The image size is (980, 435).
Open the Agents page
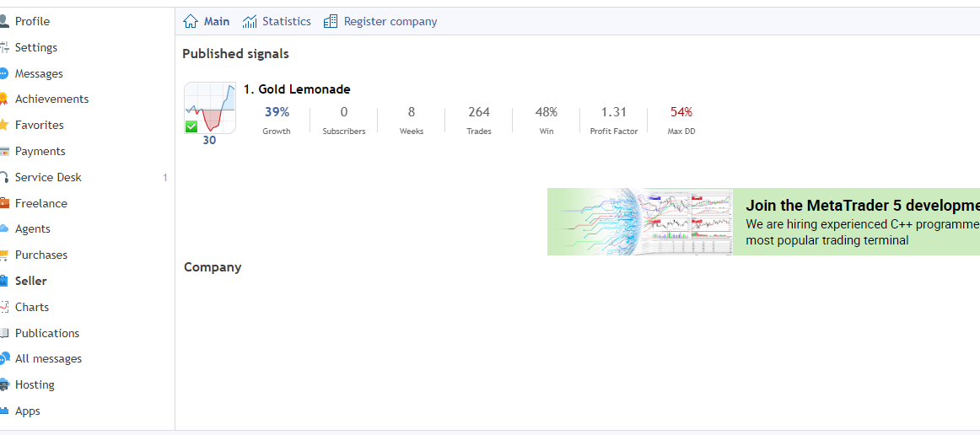point(33,228)
